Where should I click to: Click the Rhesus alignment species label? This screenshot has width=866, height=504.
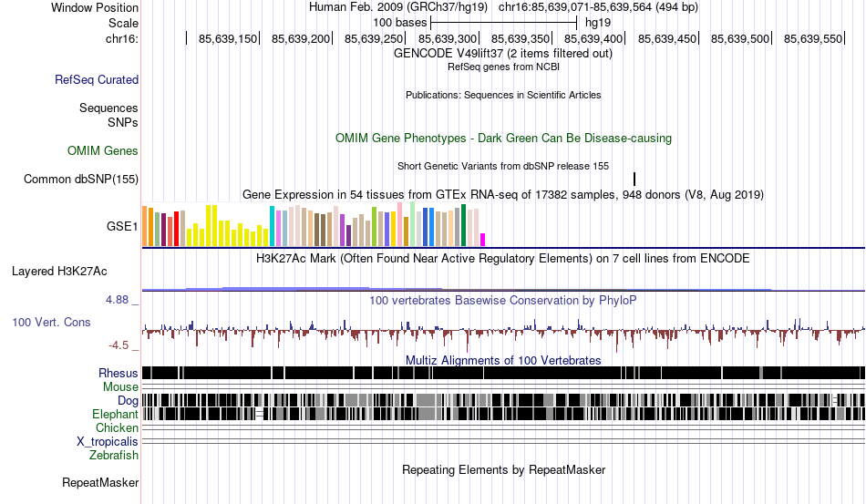point(119,373)
